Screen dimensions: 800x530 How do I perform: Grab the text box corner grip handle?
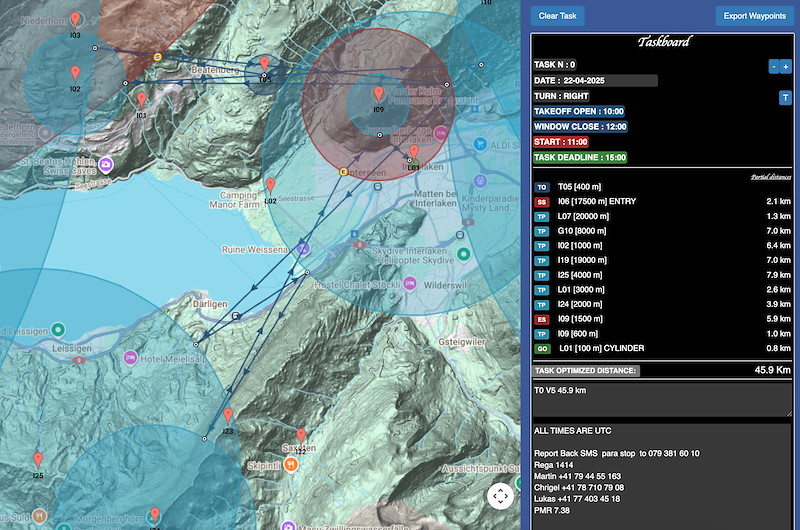pos(789,413)
